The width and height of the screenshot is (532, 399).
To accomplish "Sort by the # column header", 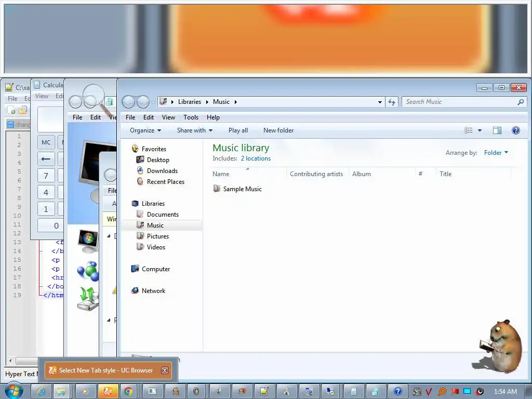I will coord(425,174).
